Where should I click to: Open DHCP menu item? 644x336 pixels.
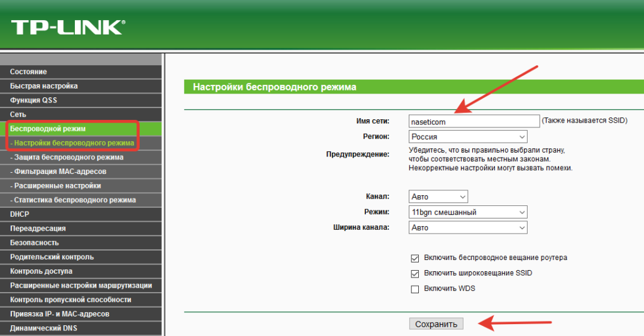[19, 214]
